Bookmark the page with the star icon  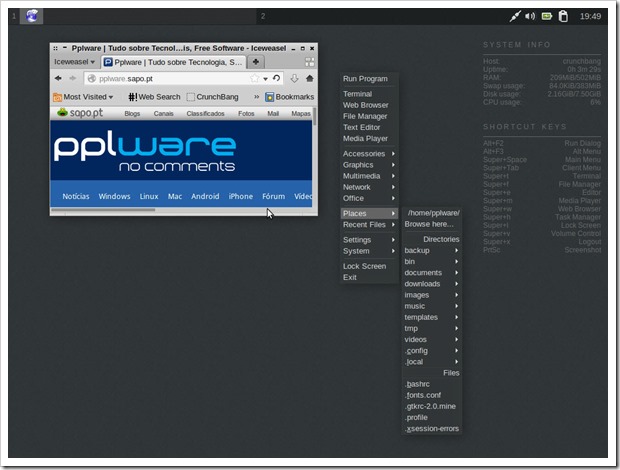(x=254, y=78)
